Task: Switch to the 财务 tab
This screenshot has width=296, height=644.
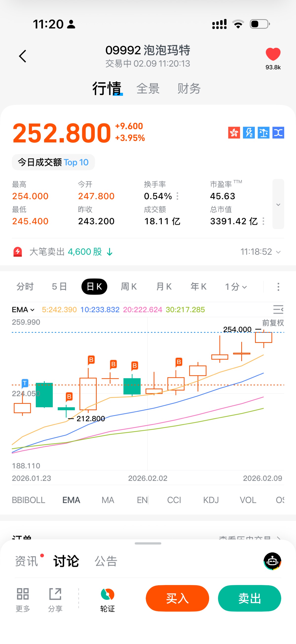Action: tap(189, 89)
